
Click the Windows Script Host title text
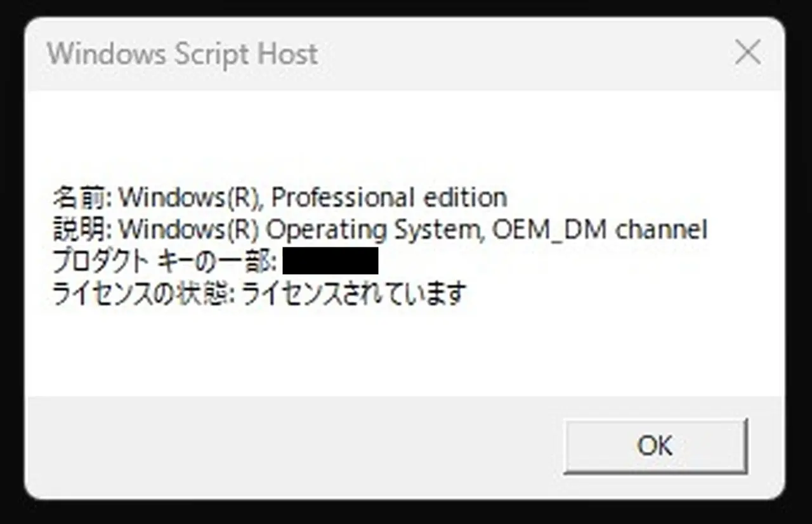[182, 54]
